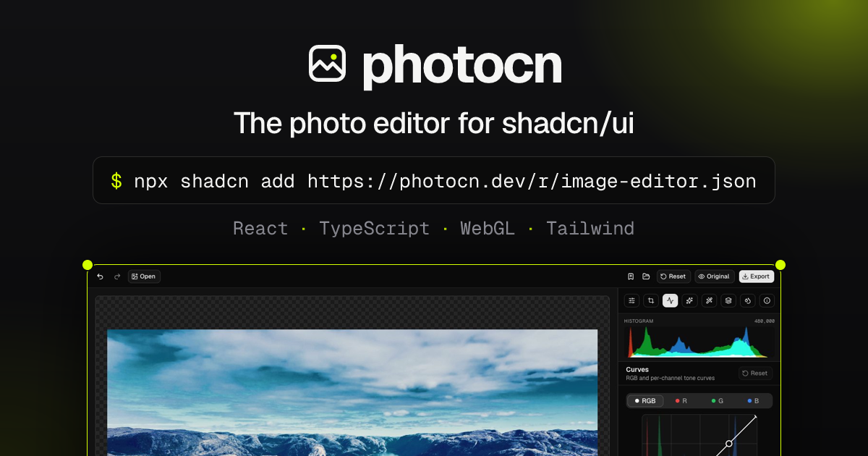Click the curve control point on the graph

[x=729, y=444]
